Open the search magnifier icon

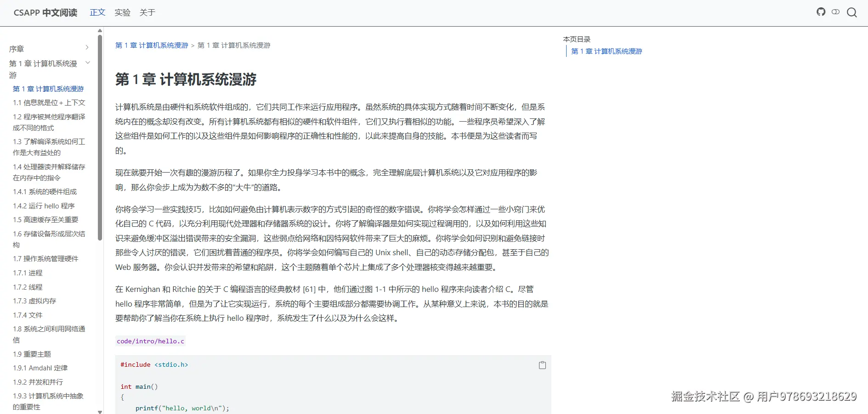point(851,12)
